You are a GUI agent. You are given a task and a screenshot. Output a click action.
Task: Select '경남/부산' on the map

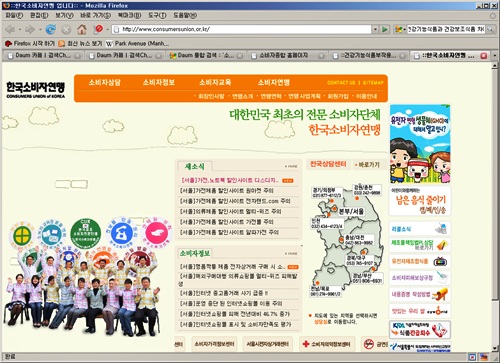[x=367, y=278]
